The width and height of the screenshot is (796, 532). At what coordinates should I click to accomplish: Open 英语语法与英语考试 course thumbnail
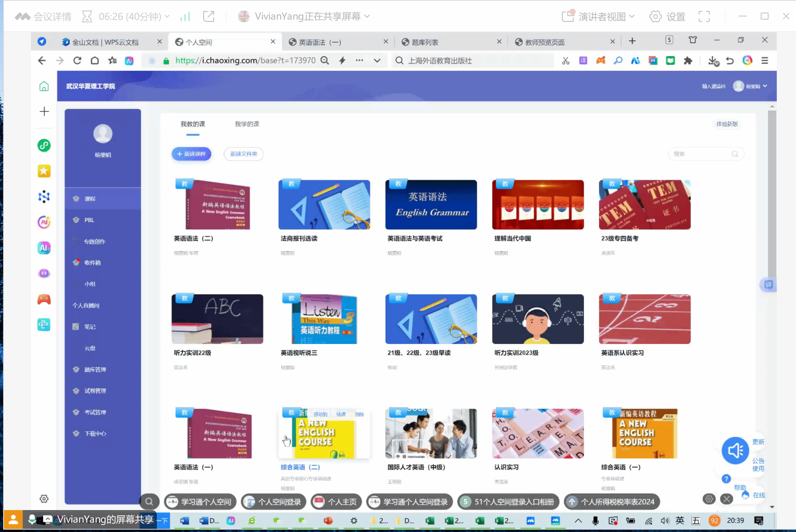[431, 205]
